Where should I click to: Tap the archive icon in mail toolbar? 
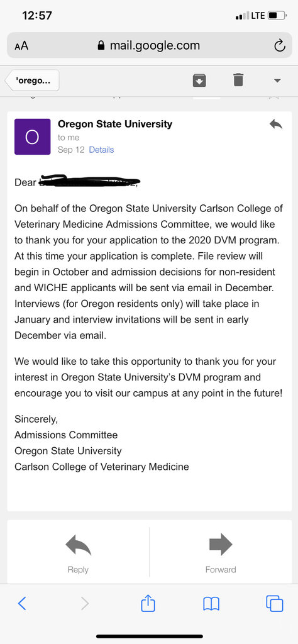[x=199, y=80]
